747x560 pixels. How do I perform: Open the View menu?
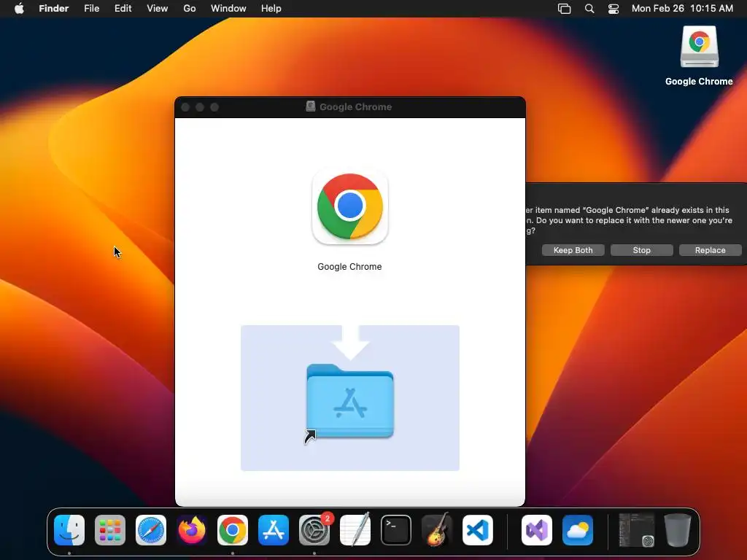[x=158, y=8]
